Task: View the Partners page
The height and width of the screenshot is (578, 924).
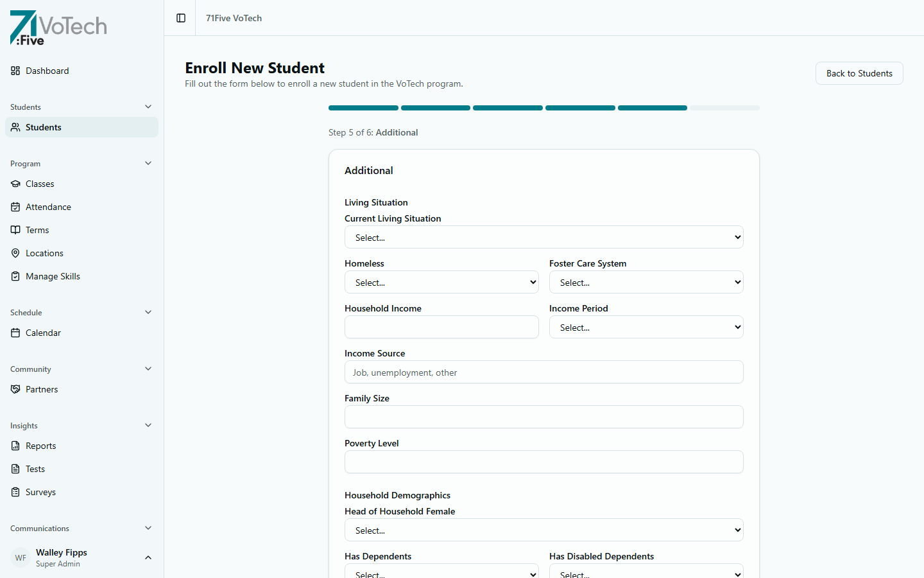Action: pos(41,389)
